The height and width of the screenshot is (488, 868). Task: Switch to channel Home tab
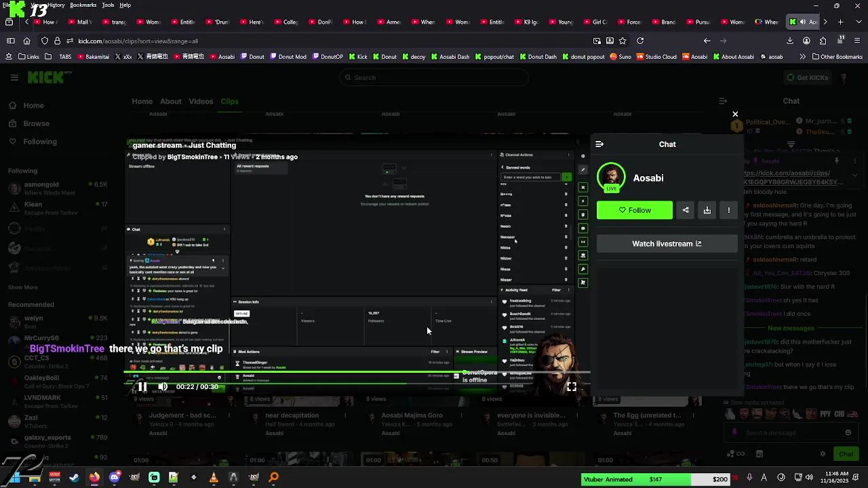(x=142, y=102)
